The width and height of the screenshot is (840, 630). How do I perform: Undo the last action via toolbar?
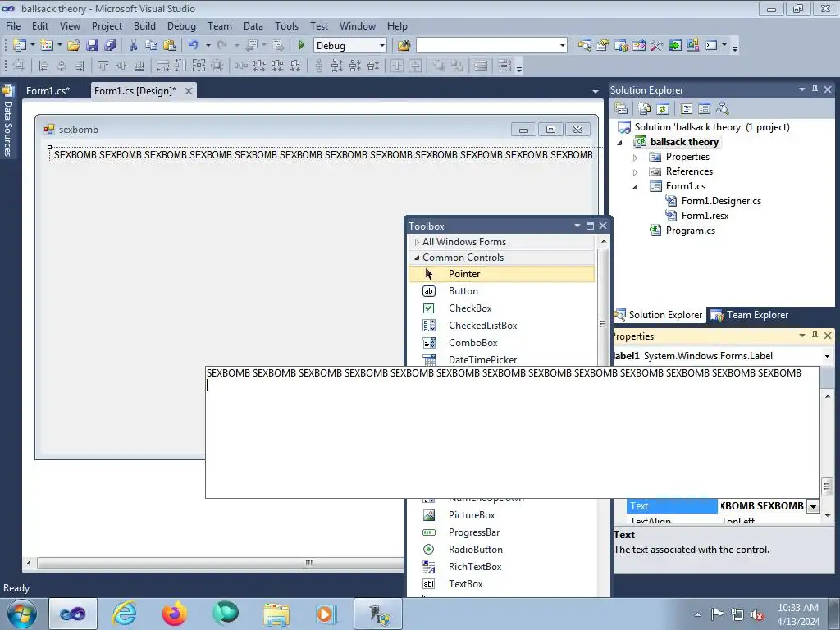[x=194, y=46]
